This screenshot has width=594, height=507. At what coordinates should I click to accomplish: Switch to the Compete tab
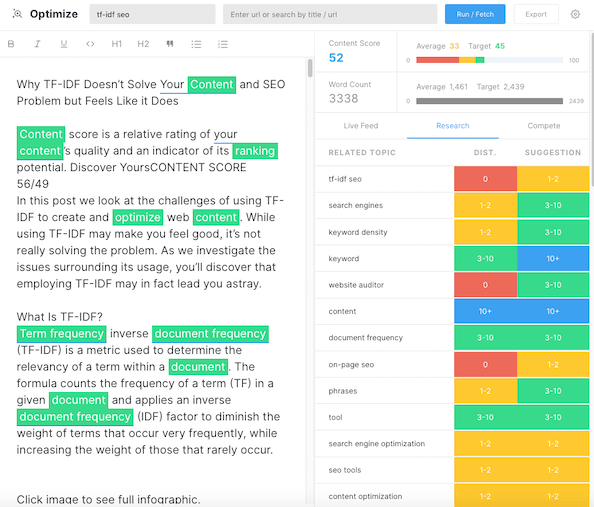coord(544,126)
